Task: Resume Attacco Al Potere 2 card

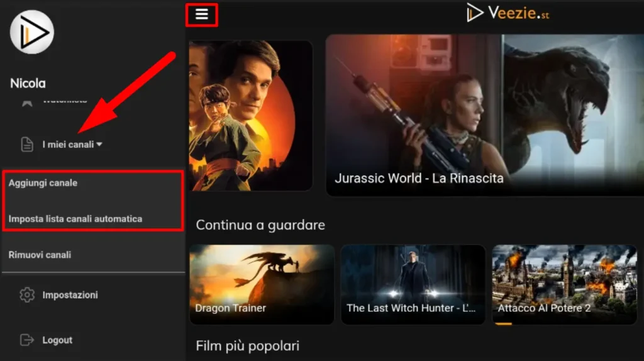Action: 564,284
